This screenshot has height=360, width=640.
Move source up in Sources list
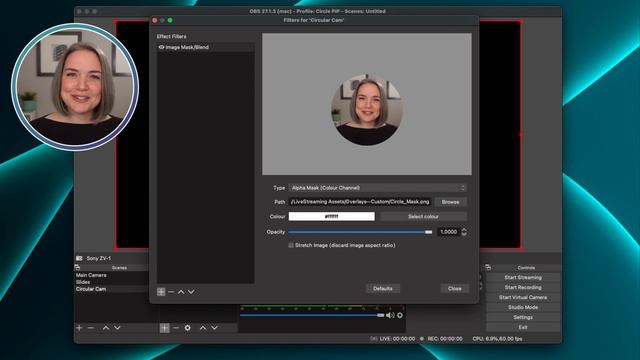pyautogui.click(x=203, y=328)
